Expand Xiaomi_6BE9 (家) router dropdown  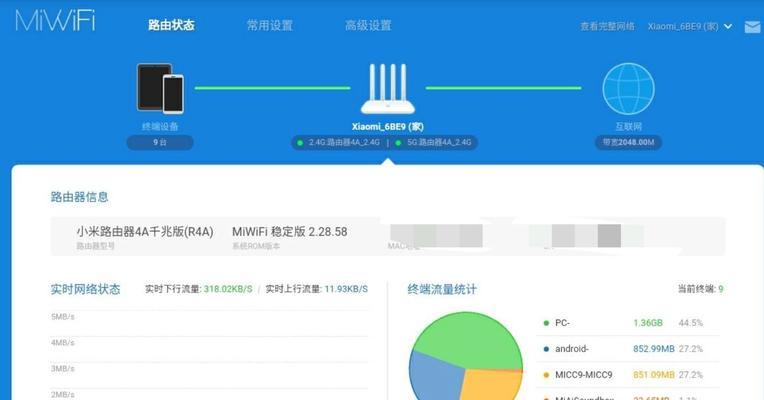pos(689,26)
